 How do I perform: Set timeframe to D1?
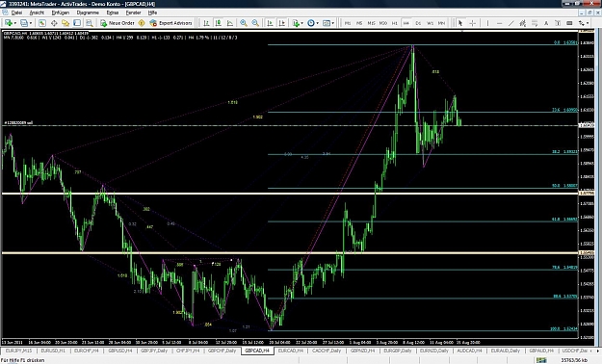click(418, 23)
